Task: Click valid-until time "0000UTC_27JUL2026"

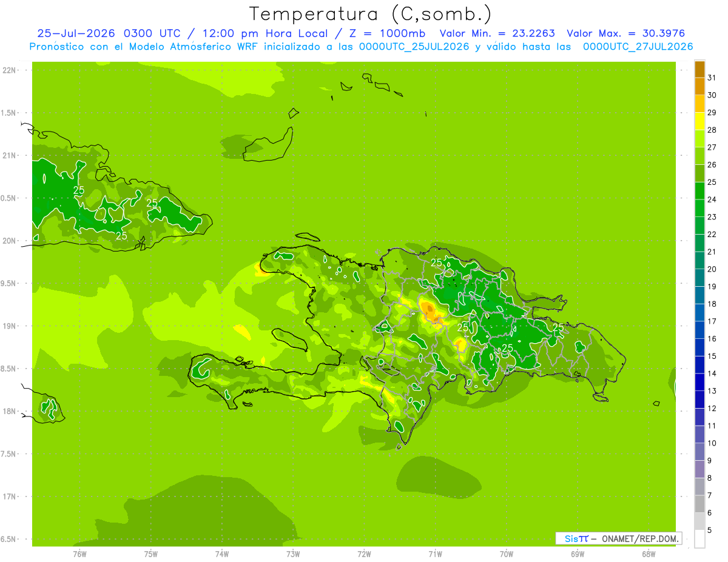Action: tap(638, 47)
